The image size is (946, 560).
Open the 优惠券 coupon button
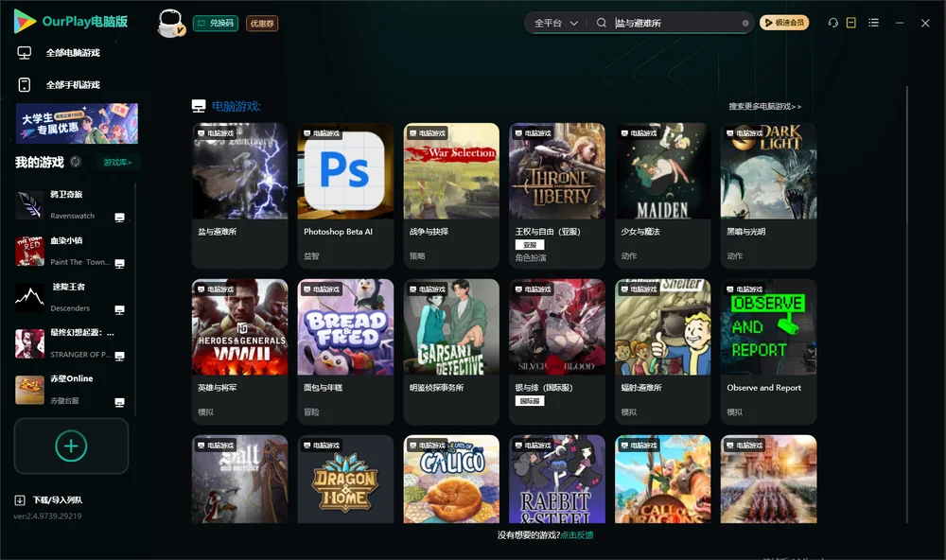coord(262,23)
